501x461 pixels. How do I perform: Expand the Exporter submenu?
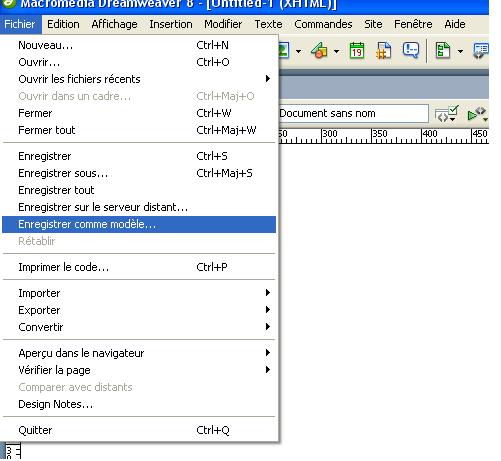click(139, 310)
